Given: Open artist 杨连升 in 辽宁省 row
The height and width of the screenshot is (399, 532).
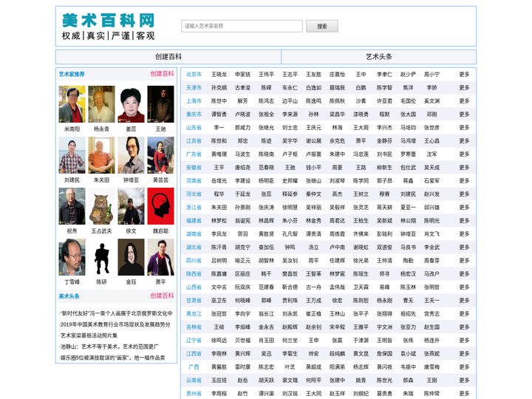Looking at the screenshot, I should (x=432, y=341).
